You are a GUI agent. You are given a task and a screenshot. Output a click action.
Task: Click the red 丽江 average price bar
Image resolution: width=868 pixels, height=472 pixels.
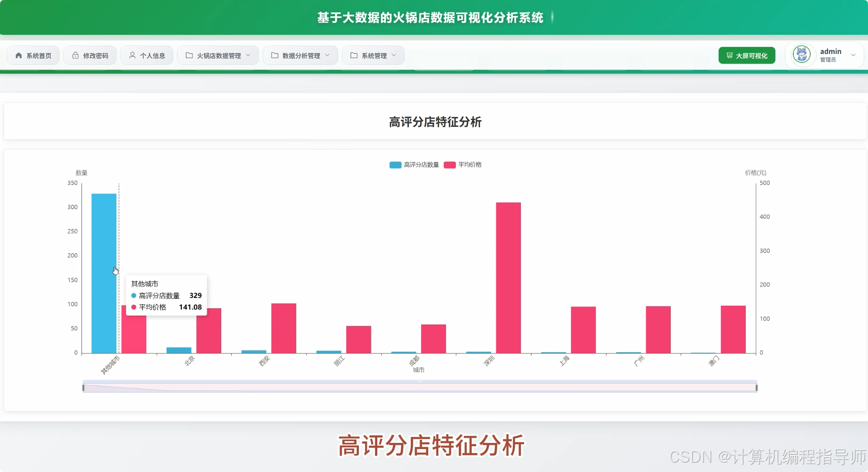coord(358,340)
